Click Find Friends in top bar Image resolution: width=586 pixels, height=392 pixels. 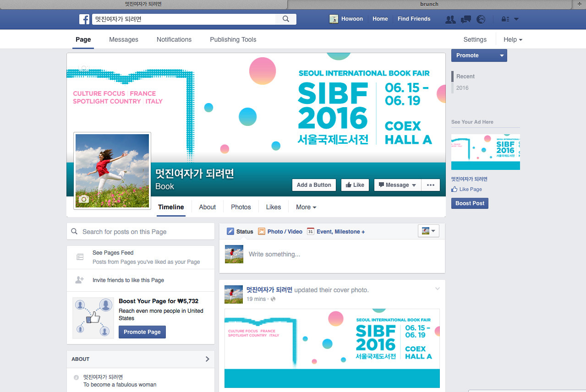click(414, 19)
